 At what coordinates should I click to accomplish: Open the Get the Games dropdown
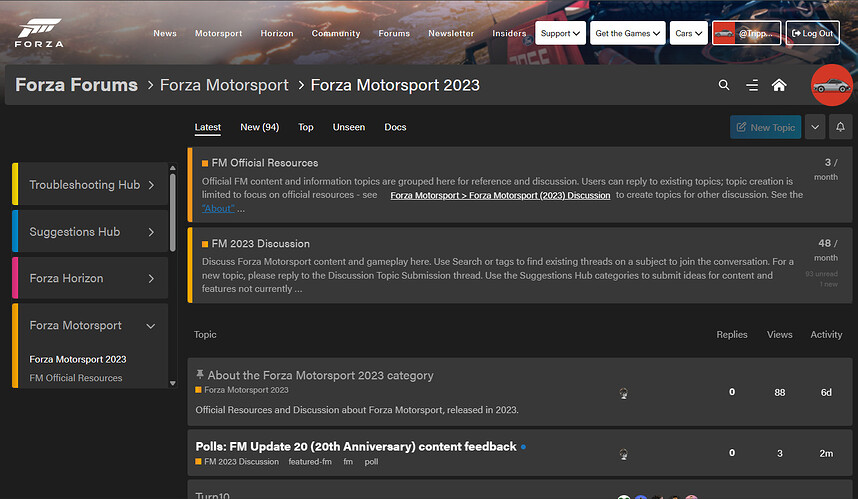click(x=628, y=33)
